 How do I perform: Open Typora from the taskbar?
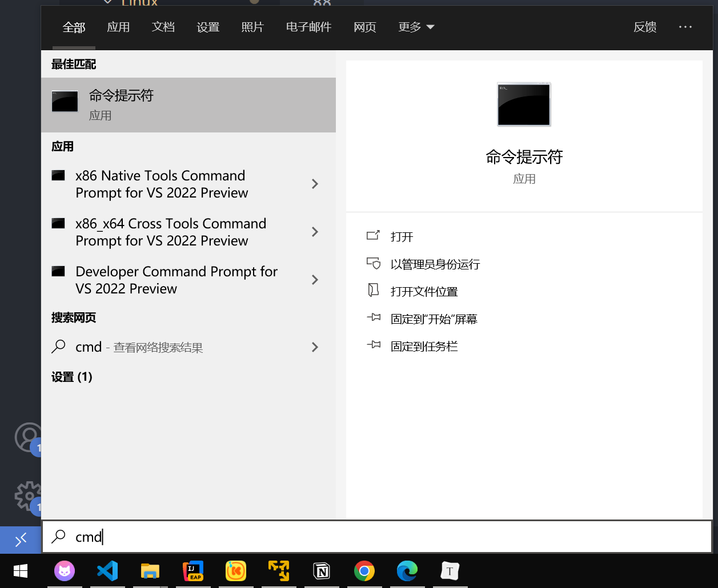(x=450, y=570)
